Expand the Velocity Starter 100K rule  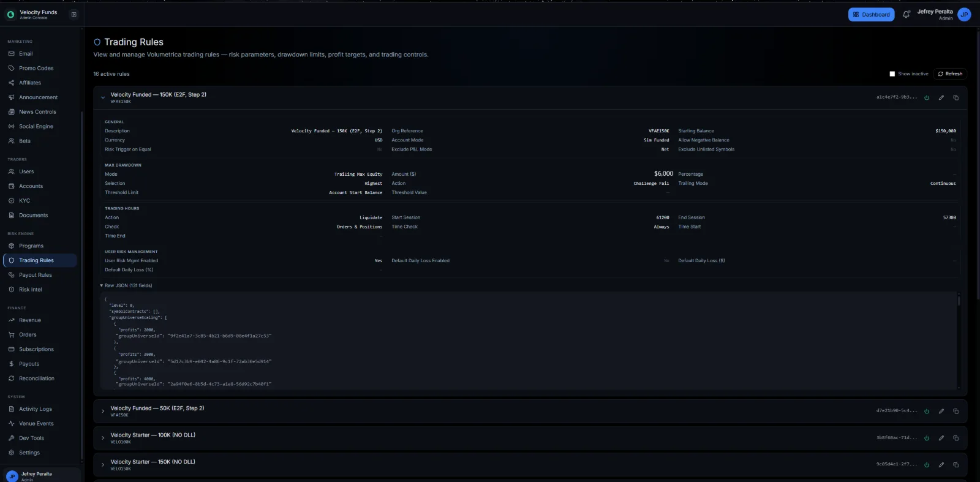[103, 438]
